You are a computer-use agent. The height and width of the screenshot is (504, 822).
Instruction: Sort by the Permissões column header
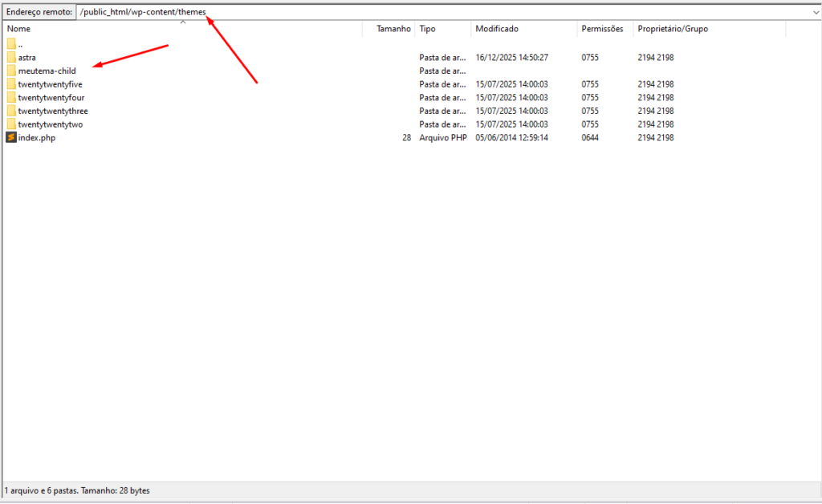pos(602,29)
